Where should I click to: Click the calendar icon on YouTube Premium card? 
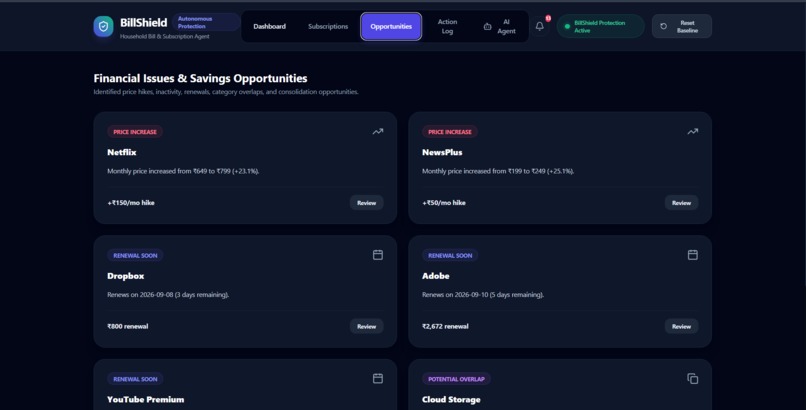tap(378, 379)
